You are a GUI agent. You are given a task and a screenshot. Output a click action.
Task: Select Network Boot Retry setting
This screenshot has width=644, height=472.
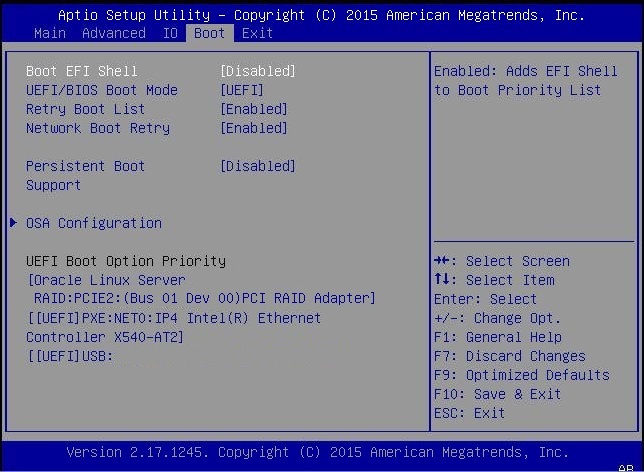click(98, 128)
